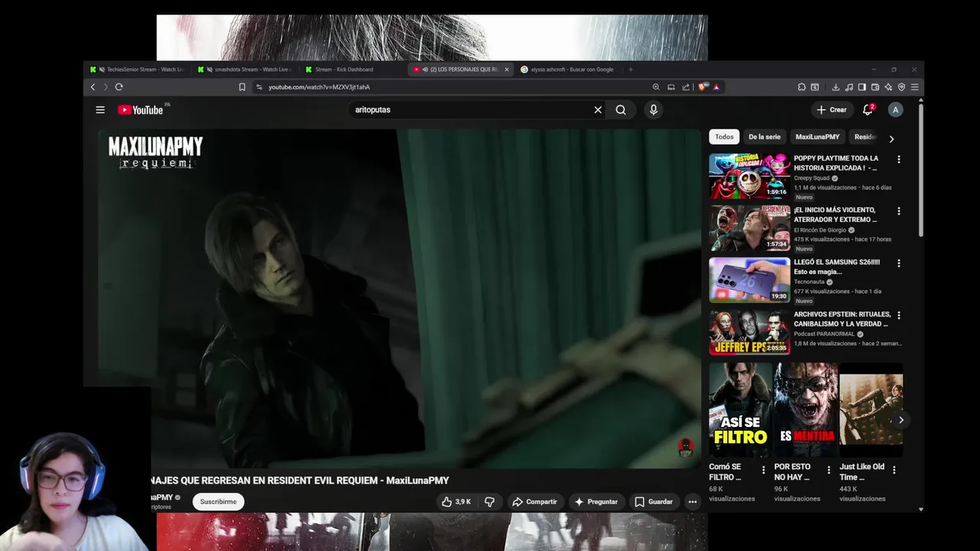Show next shorts with carousel arrow
The width and height of the screenshot is (980, 551).
[901, 420]
